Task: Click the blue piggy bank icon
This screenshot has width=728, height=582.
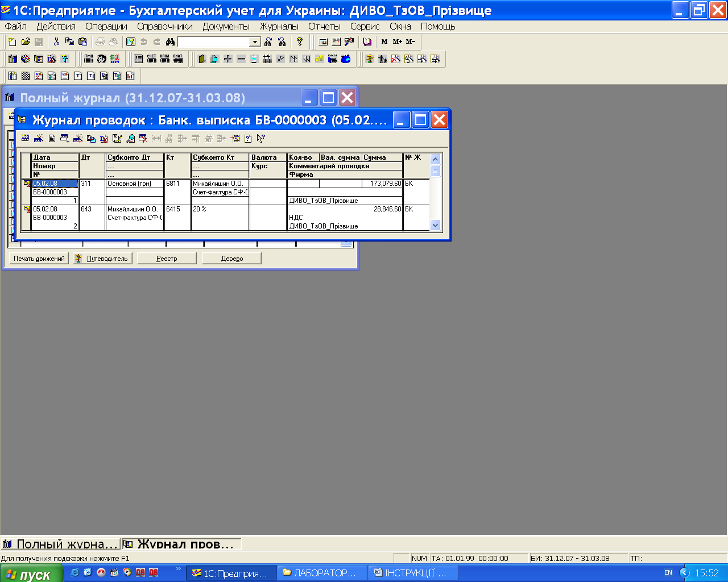Action: (x=346, y=59)
